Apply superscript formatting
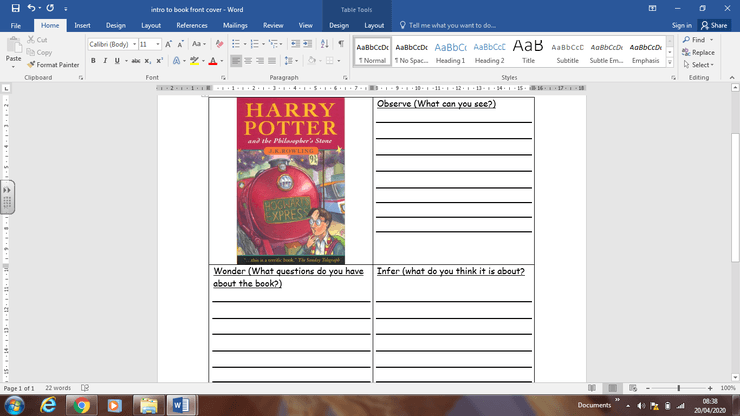 pyautogui.click(x=160, y=60)
